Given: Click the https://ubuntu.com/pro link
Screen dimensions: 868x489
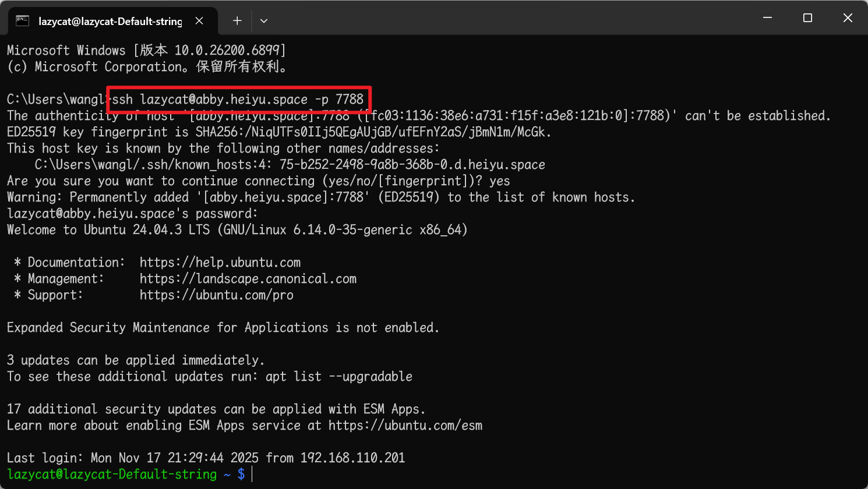Looking at the screenshot, I should coord(217,295).
